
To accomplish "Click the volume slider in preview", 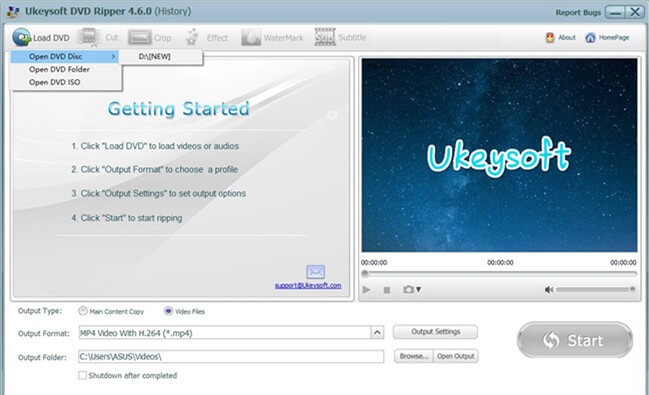I will [595, 289].
